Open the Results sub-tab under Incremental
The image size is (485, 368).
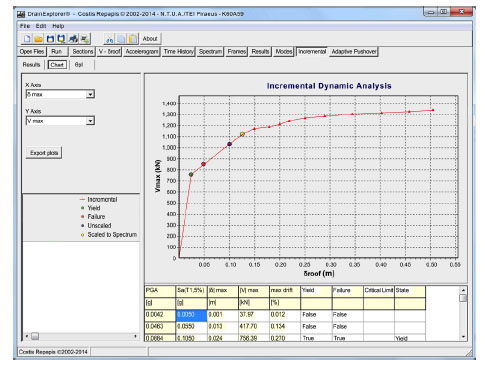[31, 65]
